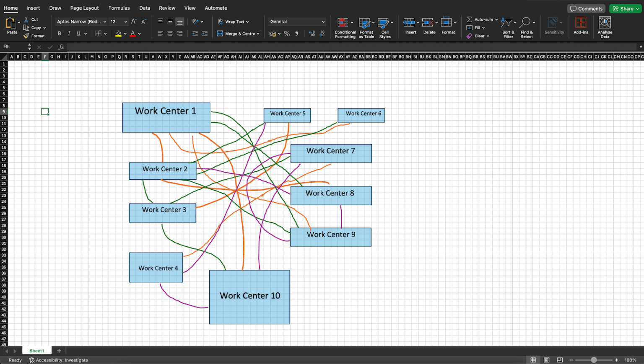Open the Data ribbon tab
Screen dimensions: 644x364
145,8
